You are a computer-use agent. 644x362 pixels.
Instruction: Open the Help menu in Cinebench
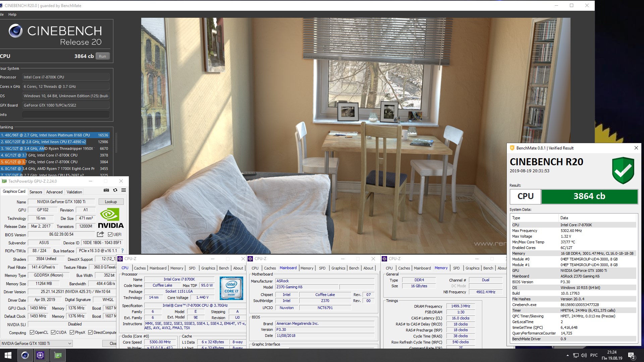click(x=12, y=14)
